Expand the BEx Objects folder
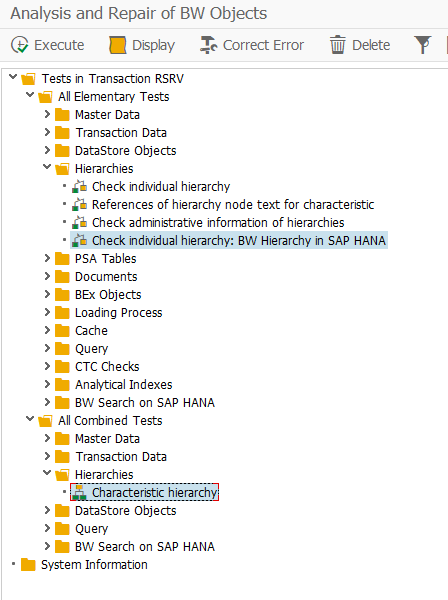 coord(47,294)
